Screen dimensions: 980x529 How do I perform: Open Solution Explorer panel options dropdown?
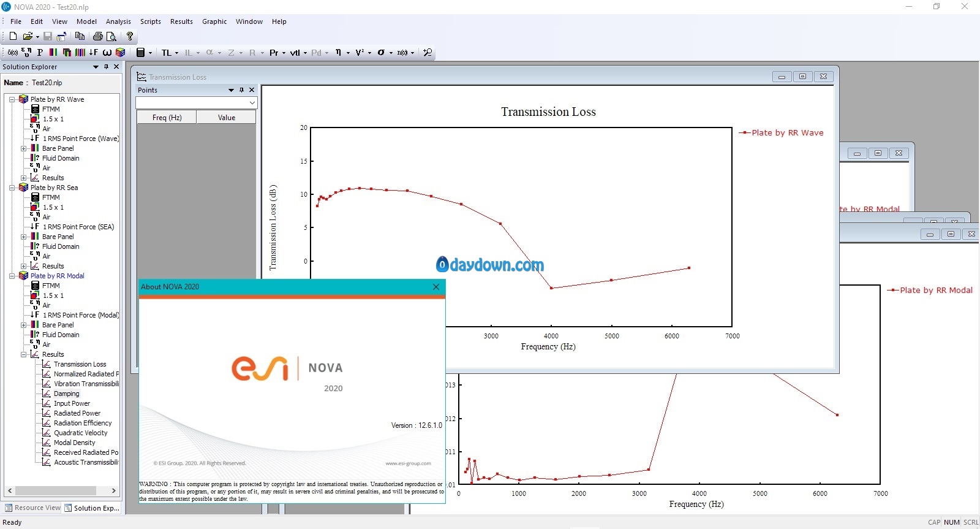pos(96,67)
